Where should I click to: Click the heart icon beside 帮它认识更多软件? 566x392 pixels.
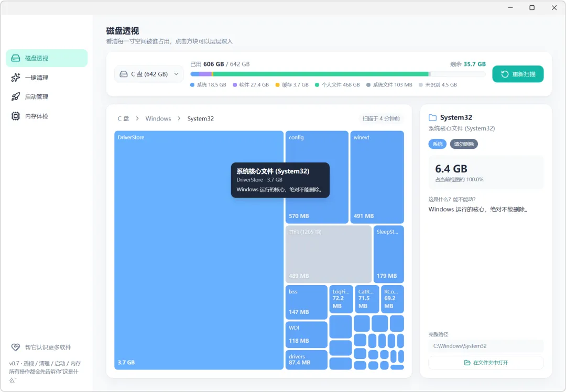click(x=16, y=347)
